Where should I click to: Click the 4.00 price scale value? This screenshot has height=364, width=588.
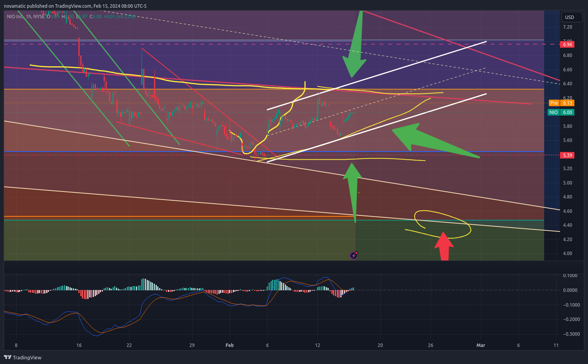pyautogui.click(x=567, y=254)
